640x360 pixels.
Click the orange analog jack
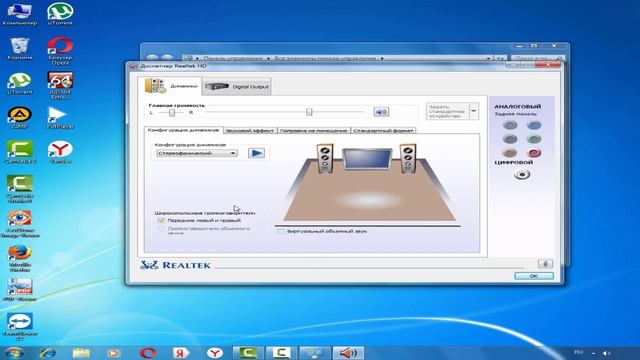tap(510, 153)
